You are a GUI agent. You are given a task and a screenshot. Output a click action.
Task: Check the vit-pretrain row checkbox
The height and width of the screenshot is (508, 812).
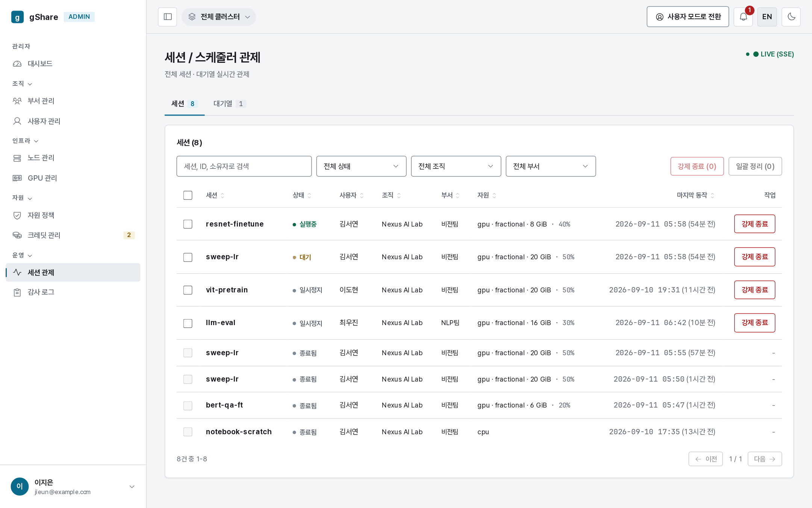pos(188,290)
